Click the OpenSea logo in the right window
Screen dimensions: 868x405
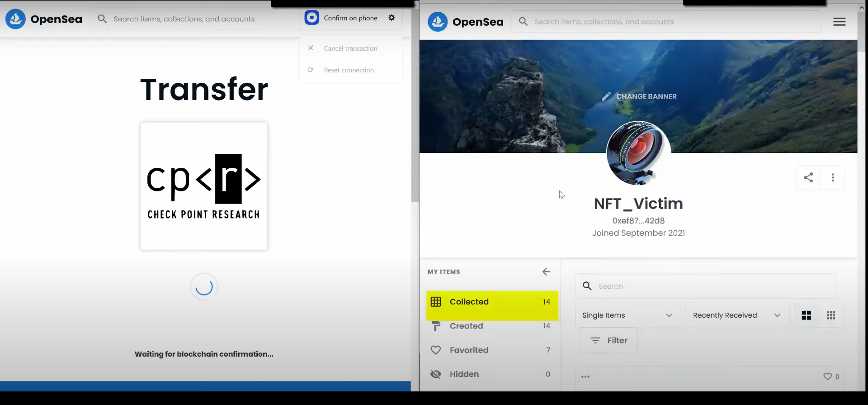pyautogui.click(x=466, y=22)
